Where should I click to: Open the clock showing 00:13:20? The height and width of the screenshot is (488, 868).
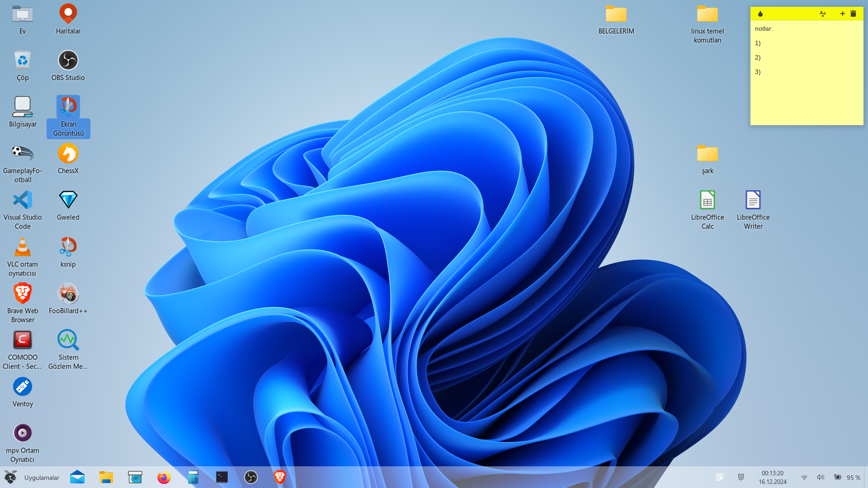[x=773, y=478]
